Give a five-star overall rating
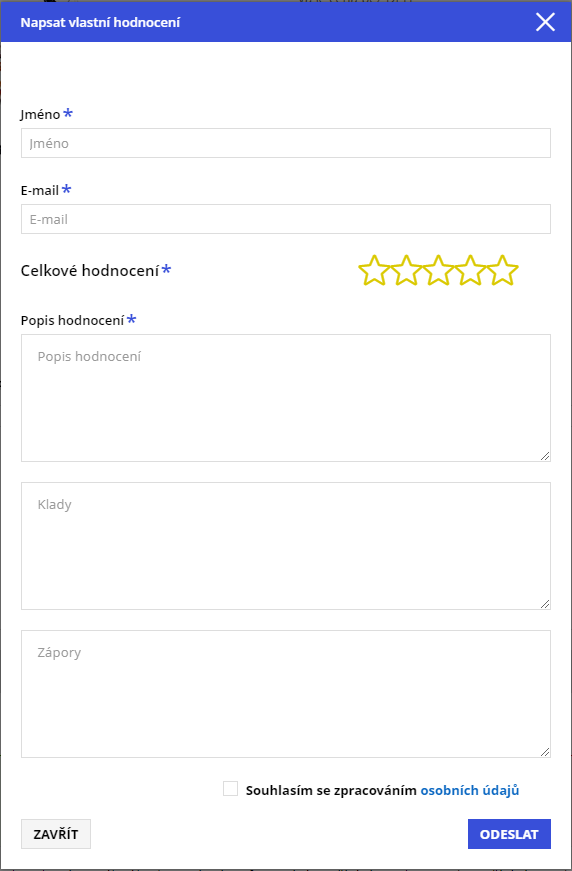 503,271
